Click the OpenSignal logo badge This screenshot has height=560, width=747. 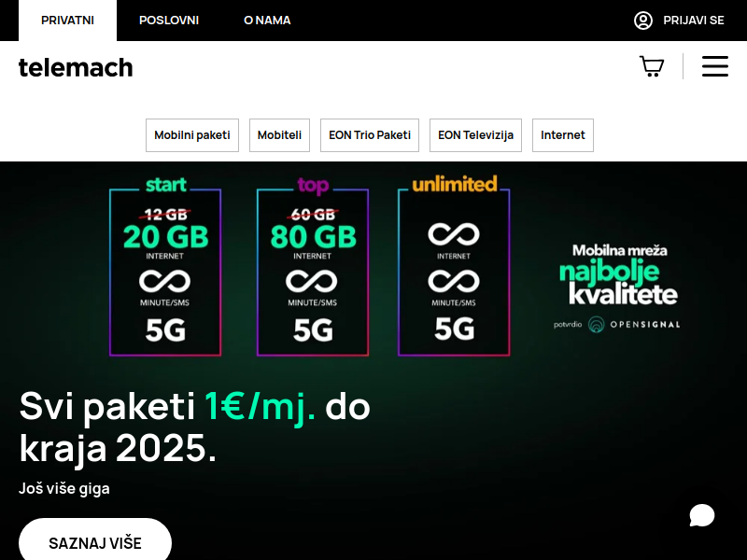click(616, 324)
